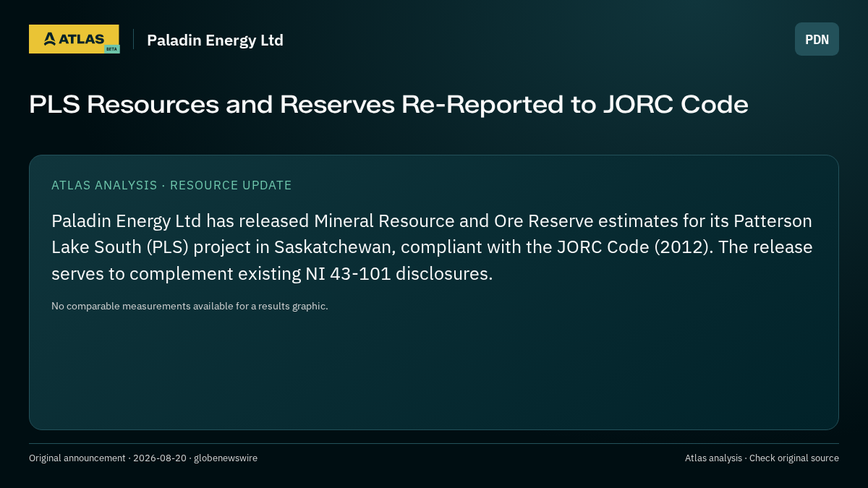Screen dimensions: 868x488
Task: Click the Atlas logo badge
Action: pos(74,39)
